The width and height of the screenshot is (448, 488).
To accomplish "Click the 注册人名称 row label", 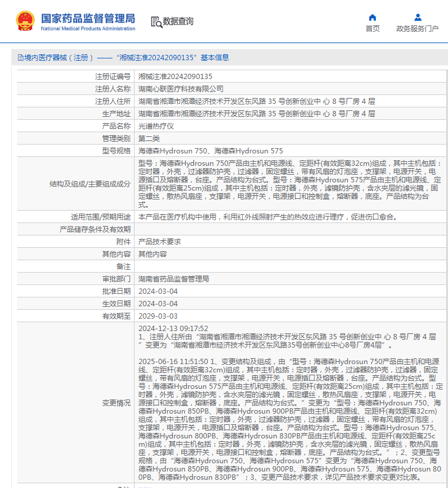I will [x=113, y=89].
